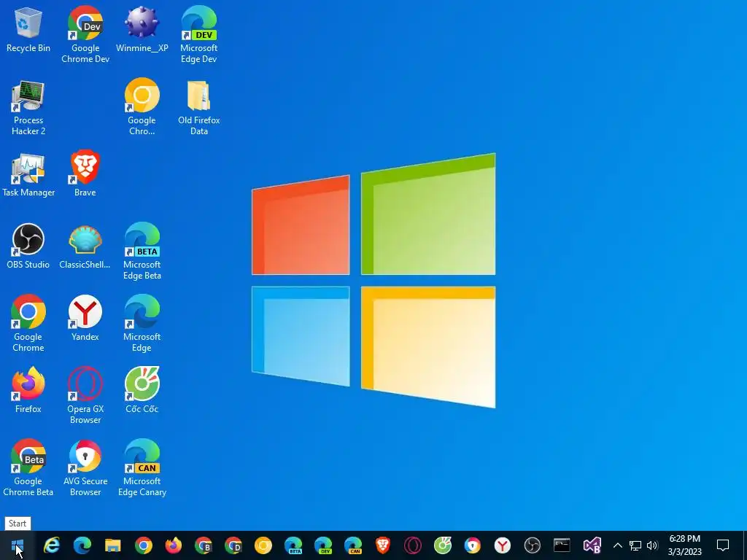The image size is (747, 560).
Task: Open Command Prompt from the taskbar
Action: pos(562,545)
